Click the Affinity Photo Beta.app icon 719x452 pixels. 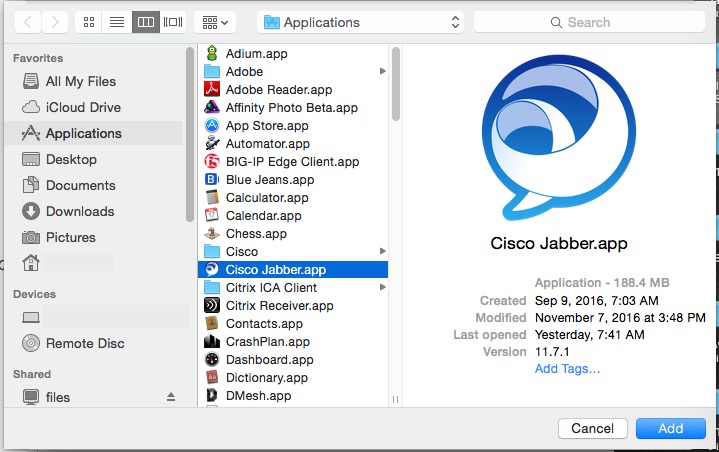point(211,107)
